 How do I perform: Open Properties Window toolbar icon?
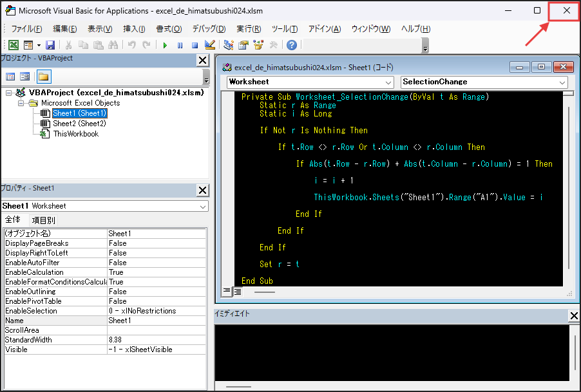pos(243,45)
